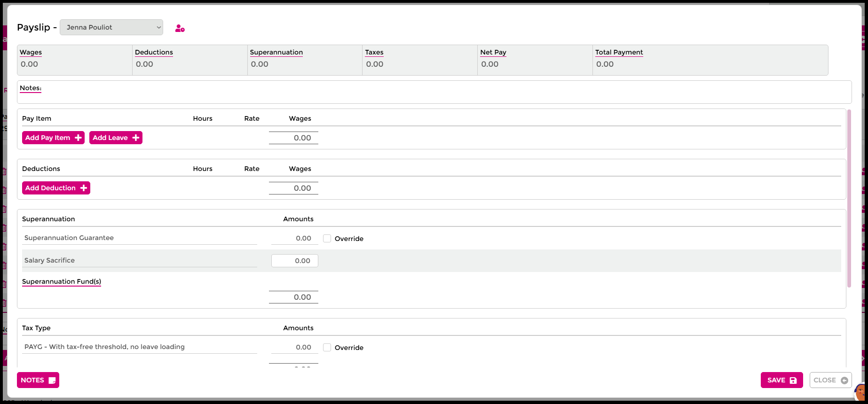Click the circle icon on CLOSE button

click(x=844, y=381)
